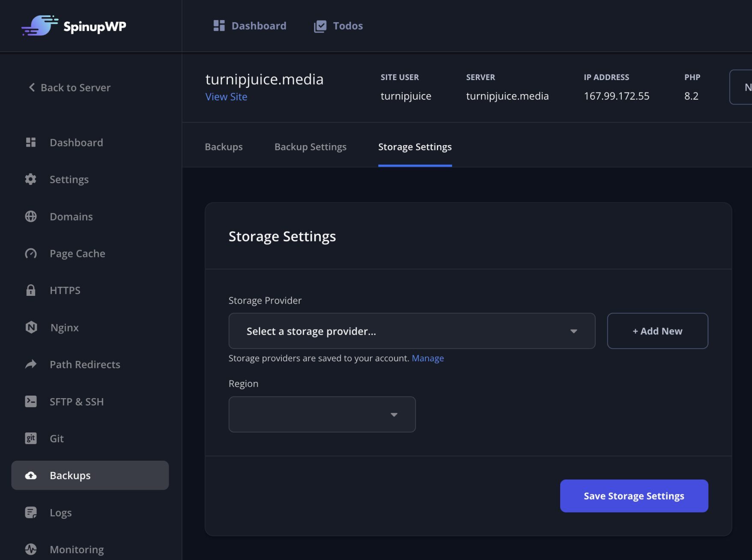Click the Manage storage providers link
The image size is (752, 560).
click(428, 358)
